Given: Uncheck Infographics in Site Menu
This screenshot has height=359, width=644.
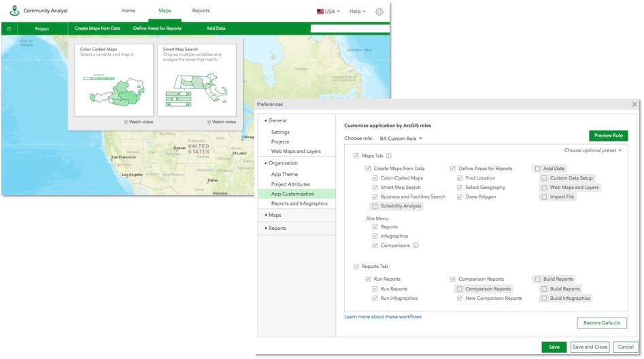Looking at the screenshot, I should pyautogui.click(x=375, y=236).
